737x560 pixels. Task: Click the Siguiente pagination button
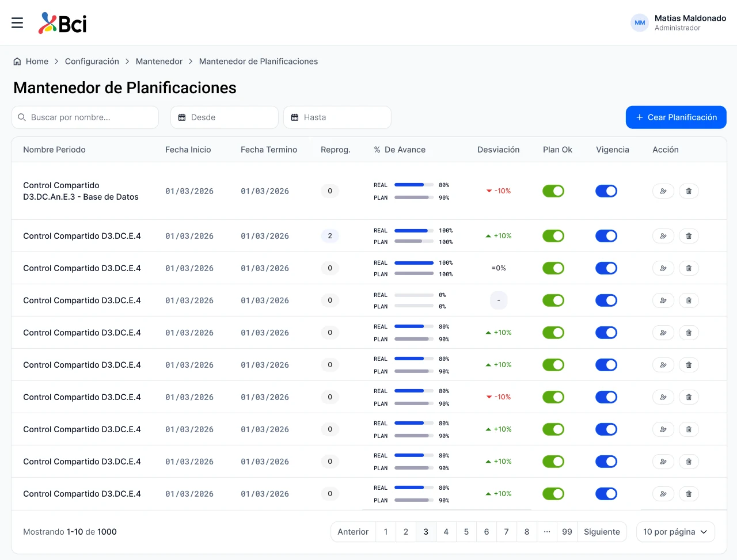tap(602, 532)
